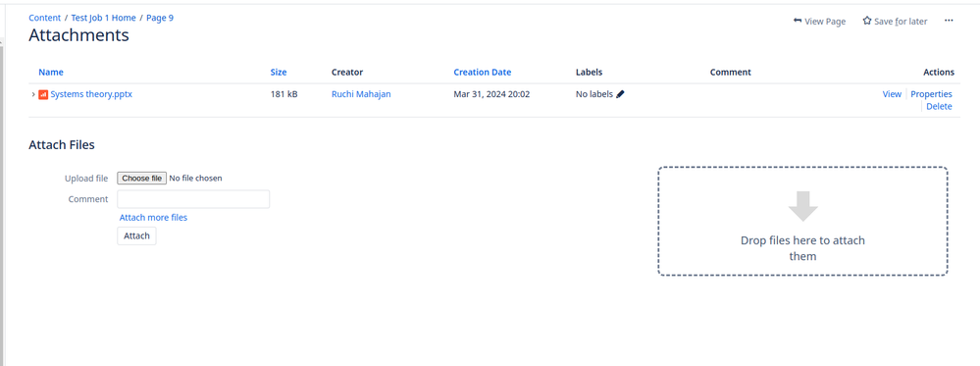Image resolution: width=980 pixels, height=366 pixels.
Task: Sort attachments by Creation Date column
Action: tap(483, 72)
